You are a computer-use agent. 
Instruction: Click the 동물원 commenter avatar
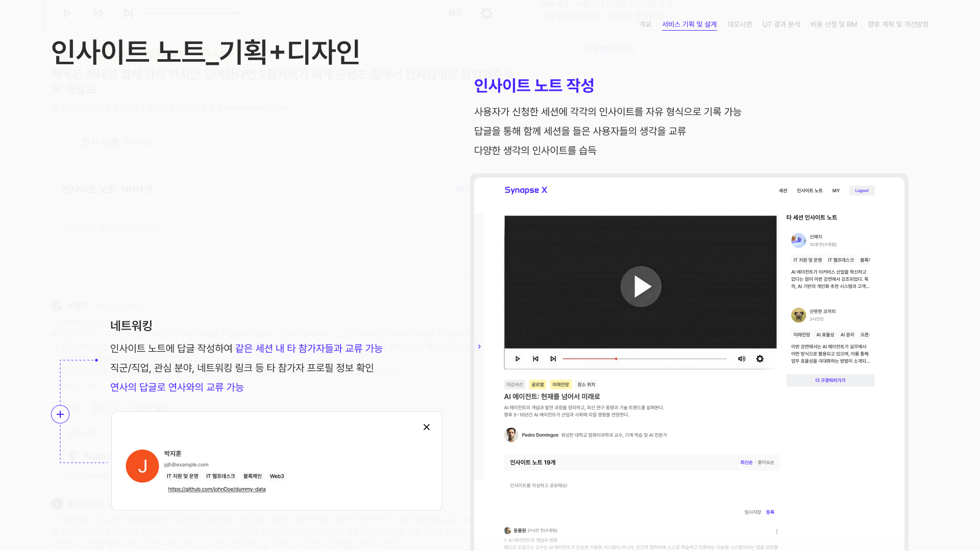(x=507, y=531)
